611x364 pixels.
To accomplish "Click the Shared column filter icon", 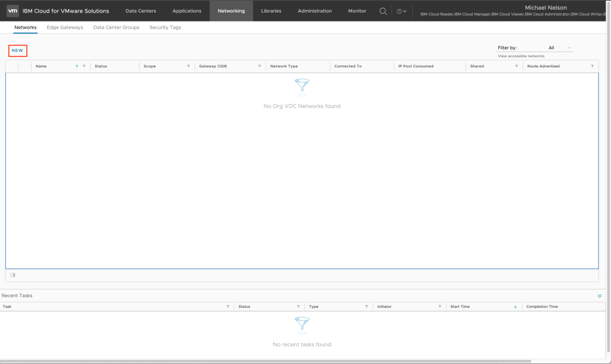I will [x=517, y=66].
